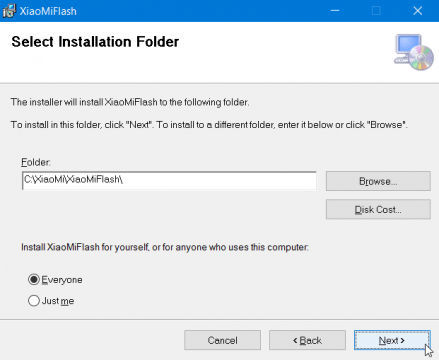Go Back to the previous step

(x=307, y=340)
